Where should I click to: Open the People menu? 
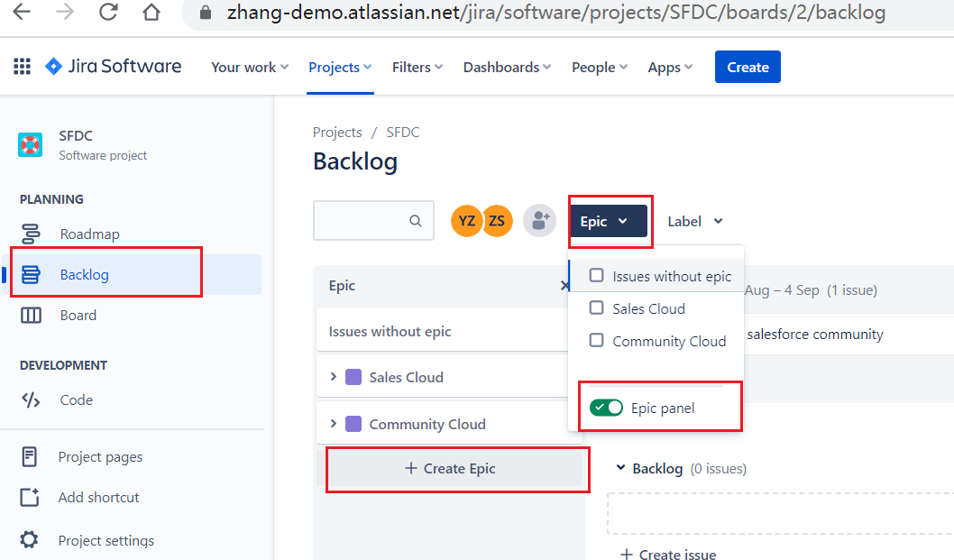[x=600, y=67]
